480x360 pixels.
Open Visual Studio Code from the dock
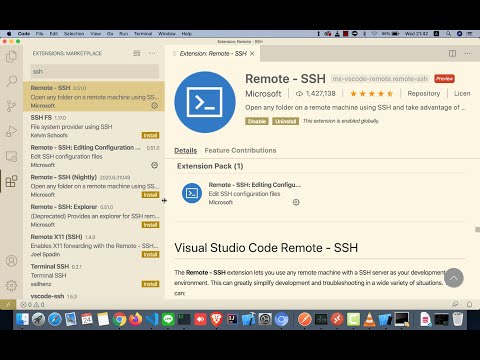pos(152,319)
